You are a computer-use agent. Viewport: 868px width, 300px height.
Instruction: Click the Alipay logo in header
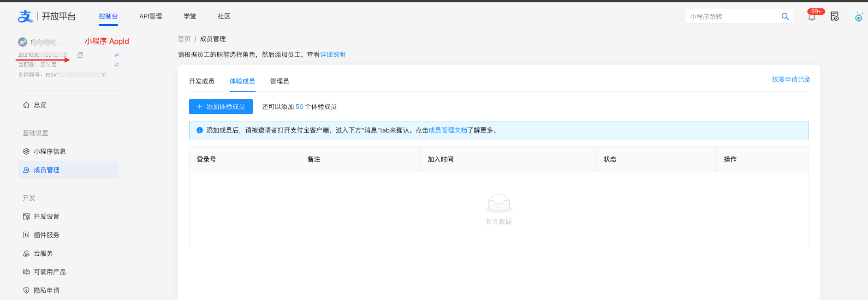(25, 17)
